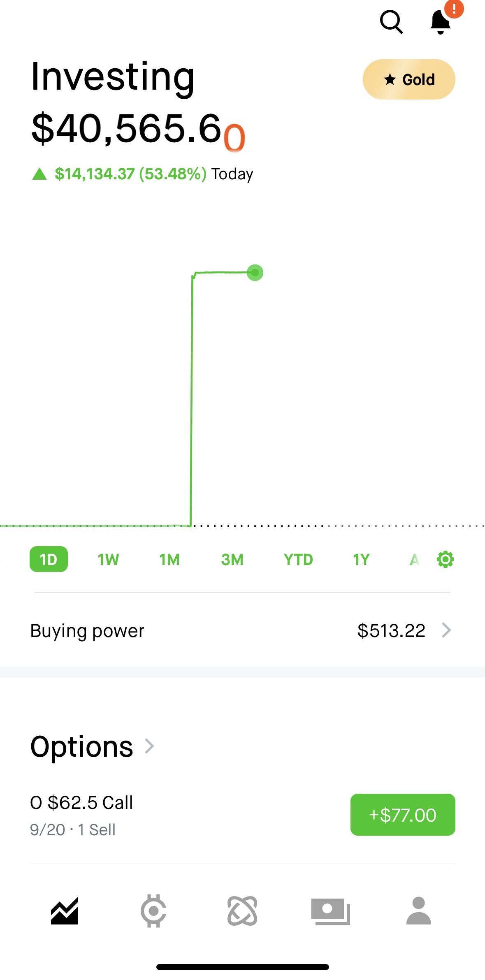485x980 pixels.
Task: Tap the +$77.00 green button
Action: click(403, 815)
